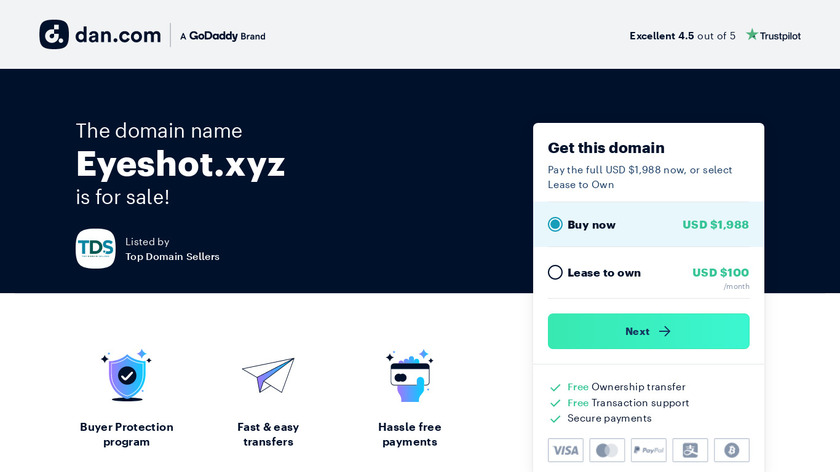The image size is (840, 472).
Task: Open the Trustpilot star logo
Action: point(774,35)
